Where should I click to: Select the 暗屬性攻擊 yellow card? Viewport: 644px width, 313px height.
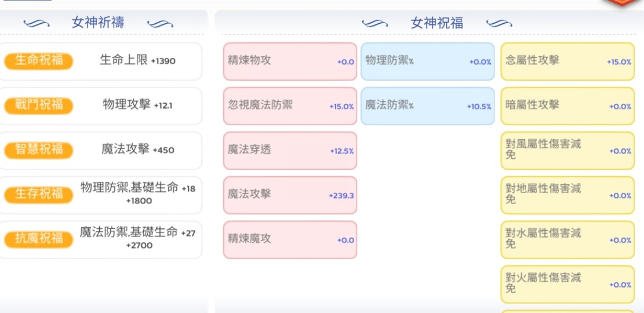(567, 106)
